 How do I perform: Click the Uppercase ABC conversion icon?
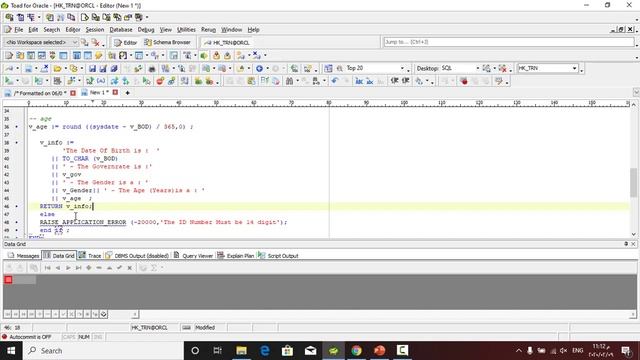tap(359, 81)
